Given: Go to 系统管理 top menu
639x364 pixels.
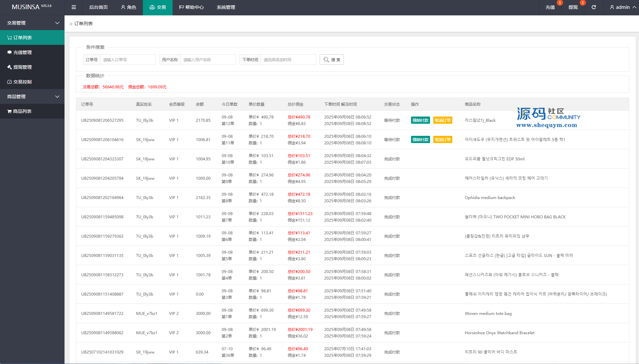Looking at the screenshot, I should tap(226, 7).
